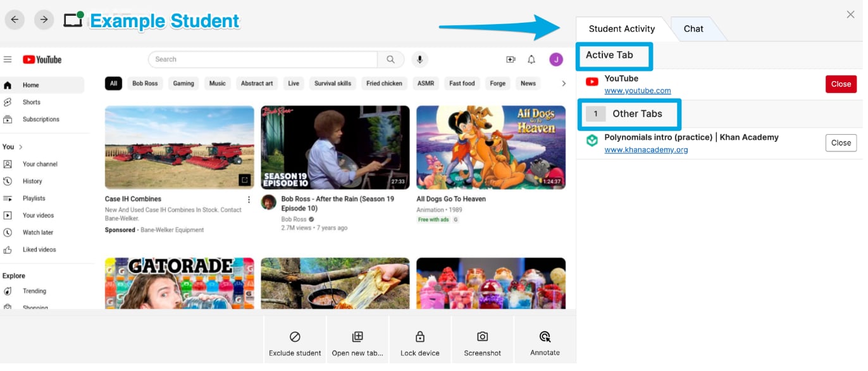Click the Khan Academy favicon
868x371 pixels.
click(x=592, y=141)
